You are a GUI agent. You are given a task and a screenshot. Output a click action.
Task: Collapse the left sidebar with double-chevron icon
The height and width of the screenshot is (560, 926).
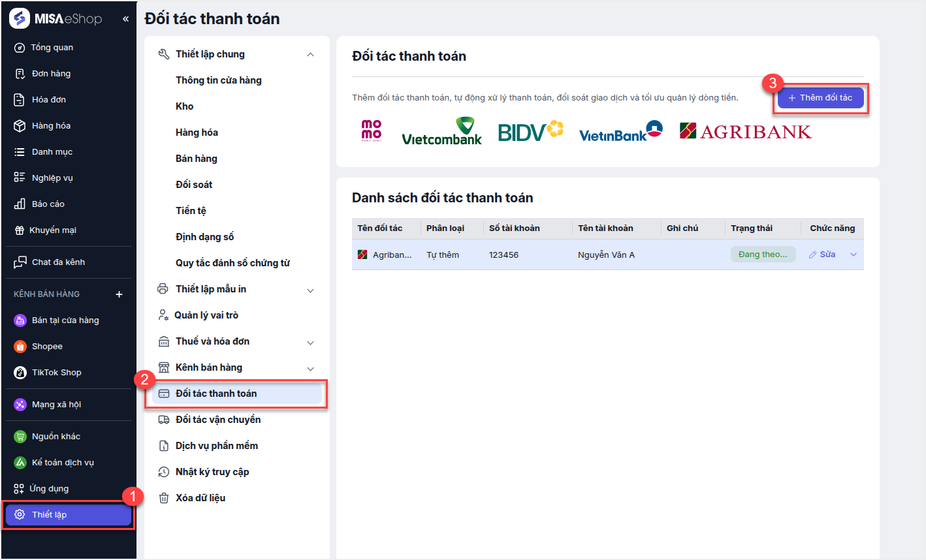[125, 19]
